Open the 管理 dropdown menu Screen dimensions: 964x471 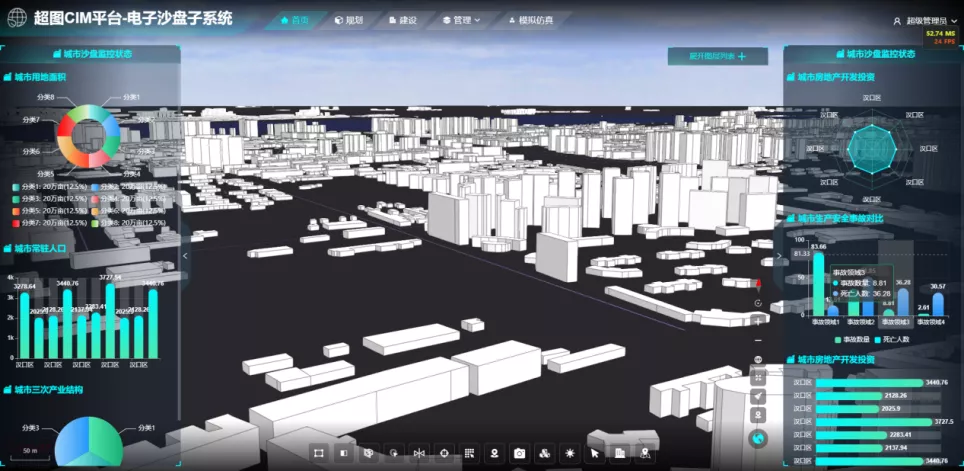(x=460, y=20)
